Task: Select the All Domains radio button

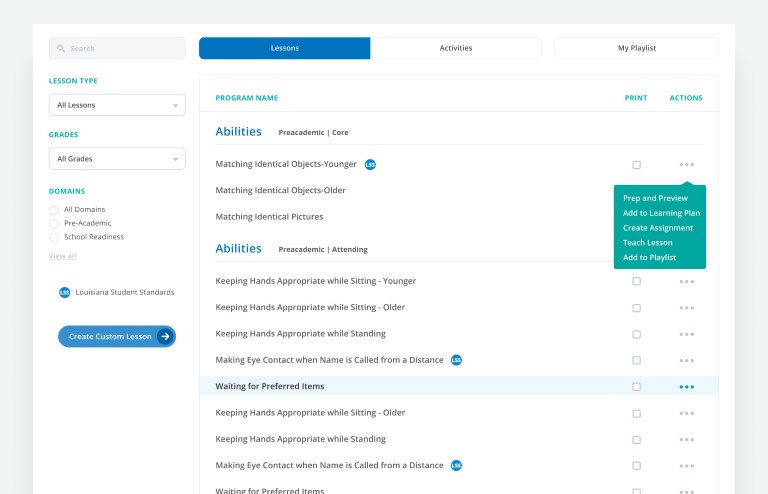Action: pyautogui.click(x=53, y=210)
